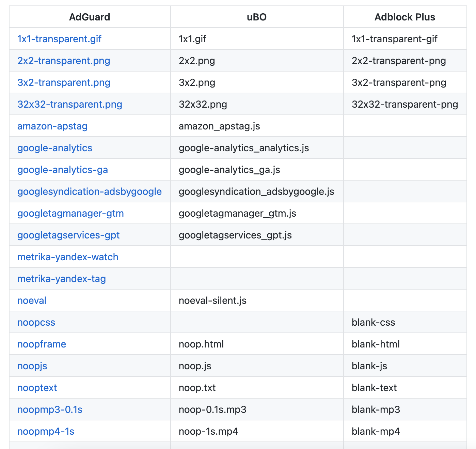Screen dimensions: 476x449
Task: Open the noopmp3-0.1s link
Action: click(50, 409)
